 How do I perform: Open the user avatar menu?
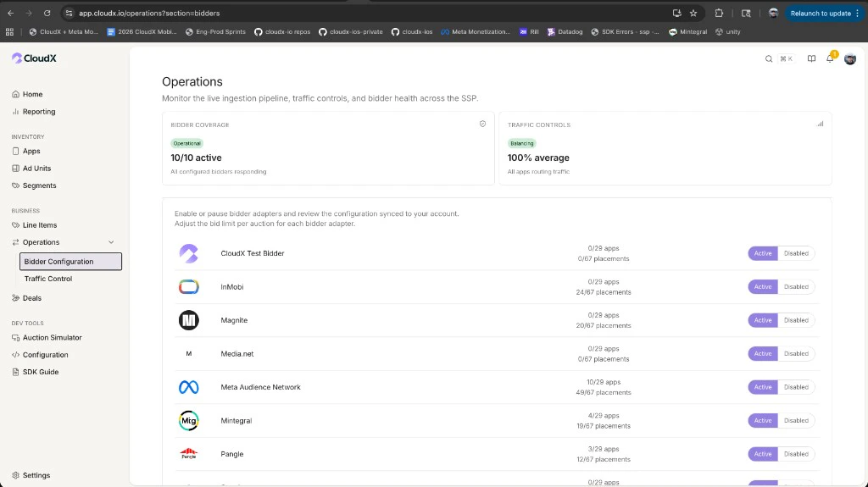tap(850, 58)
